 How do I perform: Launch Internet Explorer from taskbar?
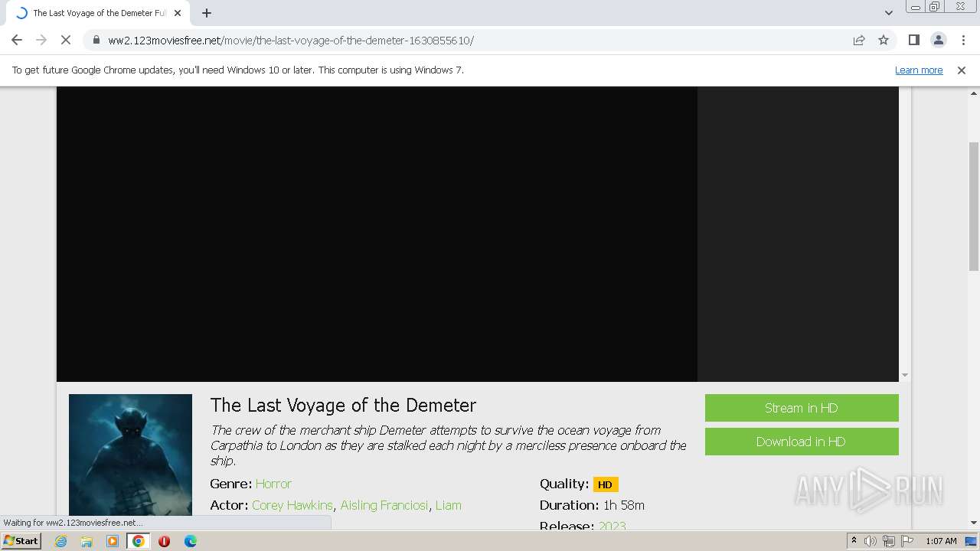tap(60, 541)
